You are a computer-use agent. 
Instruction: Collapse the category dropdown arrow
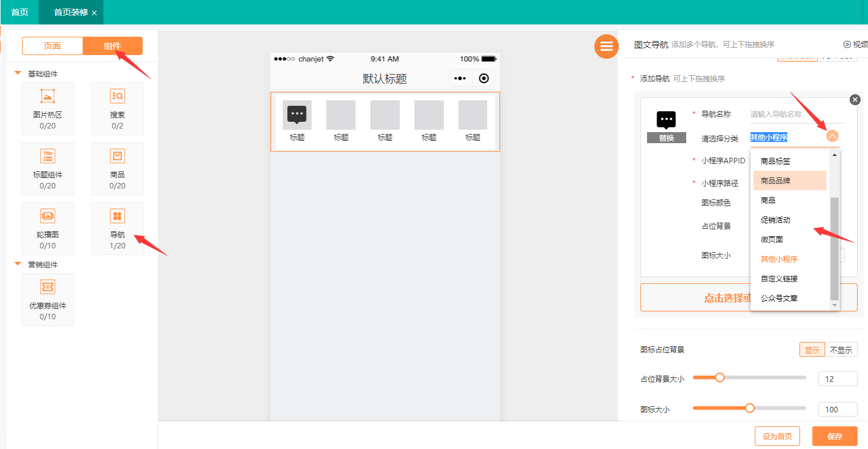pyautogui.click(x=832, y=136)
